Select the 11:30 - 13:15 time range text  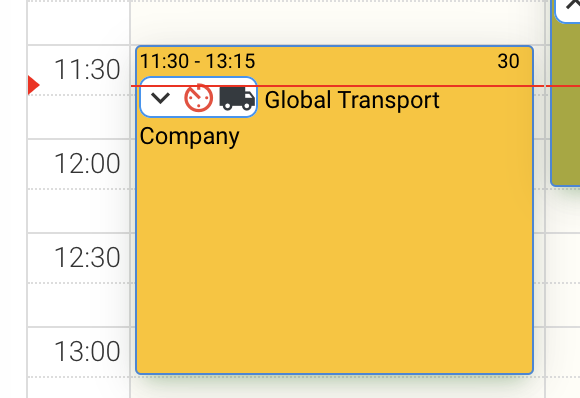click(198, 61)
